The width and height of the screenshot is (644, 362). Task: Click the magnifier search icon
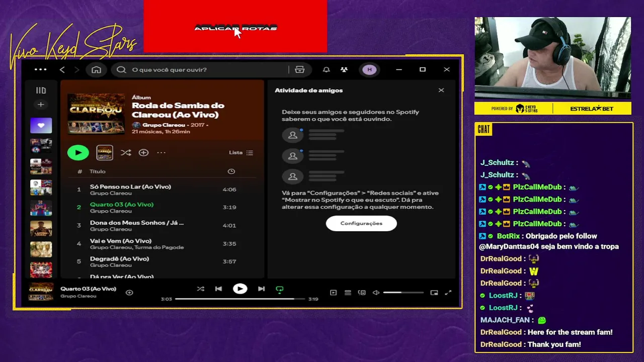[x=121, y=70]
